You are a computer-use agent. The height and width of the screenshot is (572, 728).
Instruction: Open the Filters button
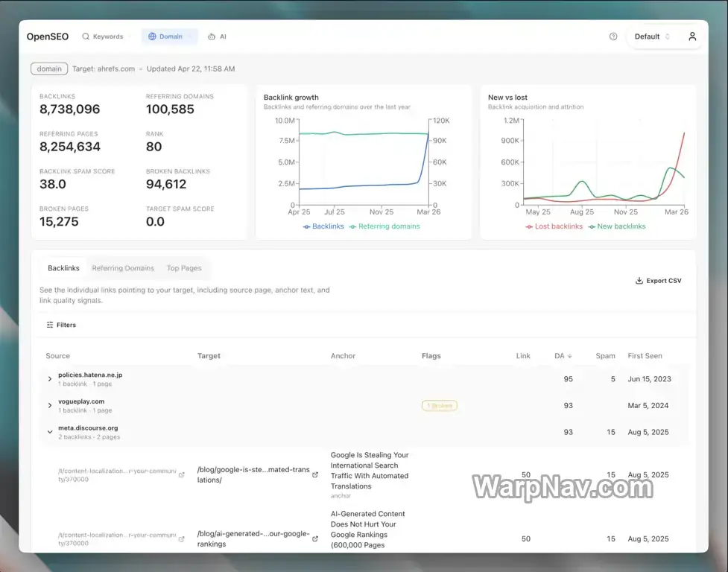61,325
